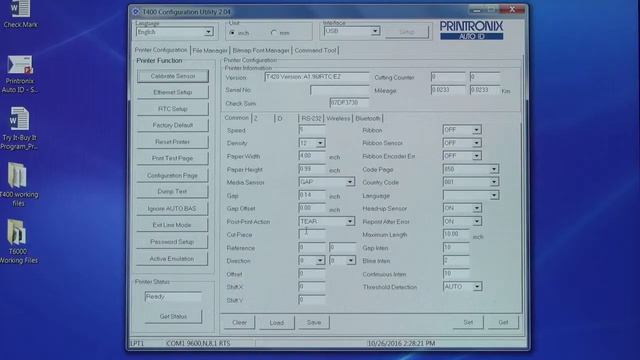Click the Active Emulation button
640x360 pixels.
(172, 259)
